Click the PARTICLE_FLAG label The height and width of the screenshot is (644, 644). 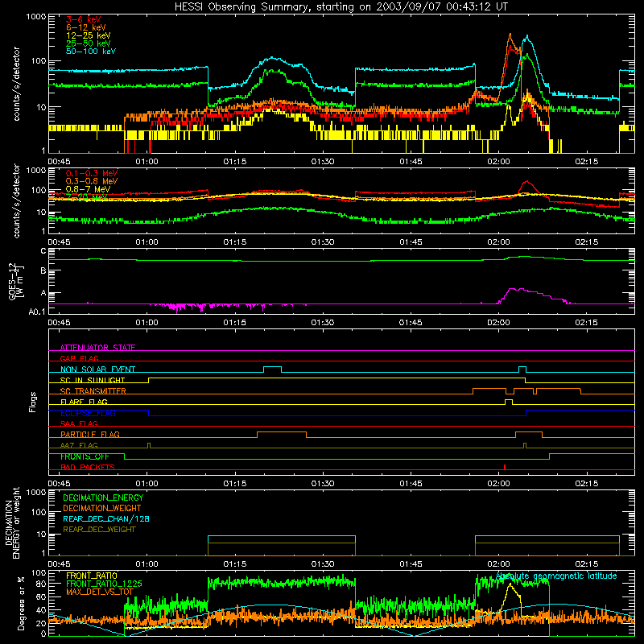tap(90, 435)
